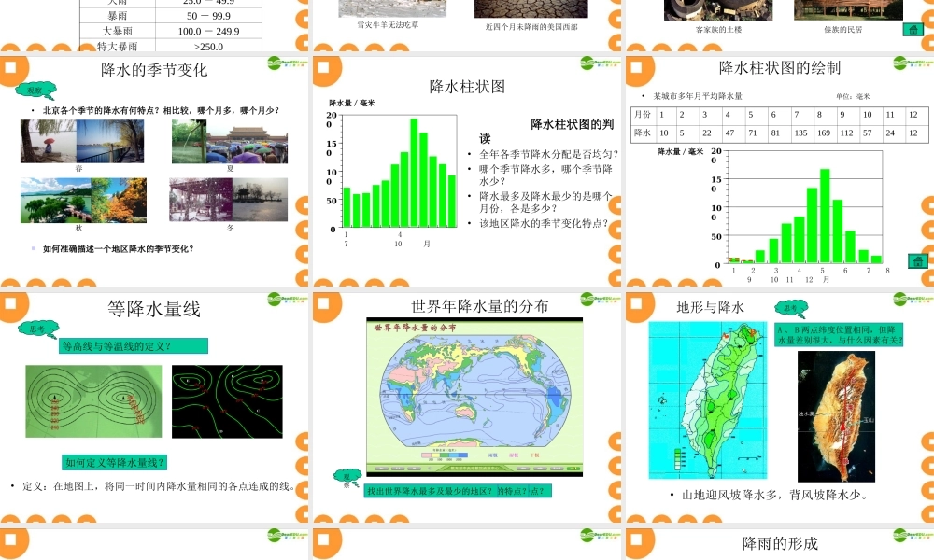934x560 pixels.
Task: Select the summer photo labeled 夏 with umbrellas crowd
Action: pos(230,142)
